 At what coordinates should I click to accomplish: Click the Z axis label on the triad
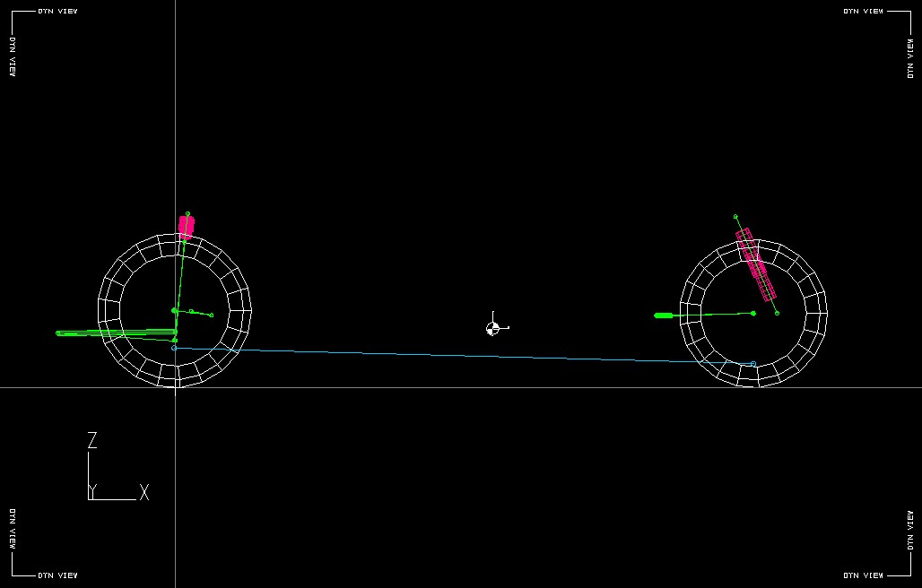tap(91, 440)
